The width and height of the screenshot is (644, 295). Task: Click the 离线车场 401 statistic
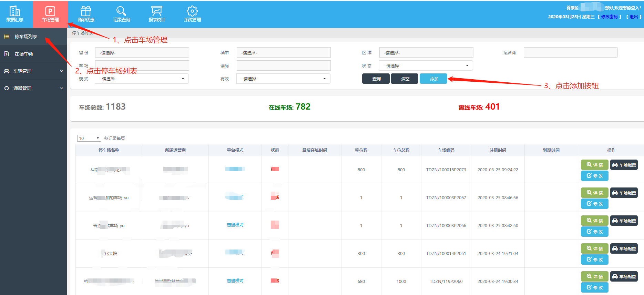tap(479, 107)
